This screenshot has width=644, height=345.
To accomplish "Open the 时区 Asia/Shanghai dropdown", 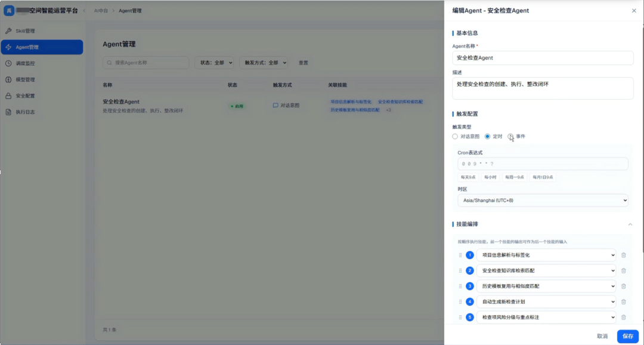I will pos(543,201).
